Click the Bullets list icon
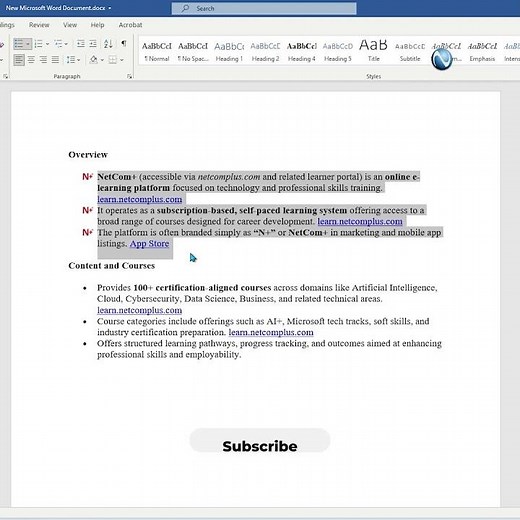 pos(19,44)
